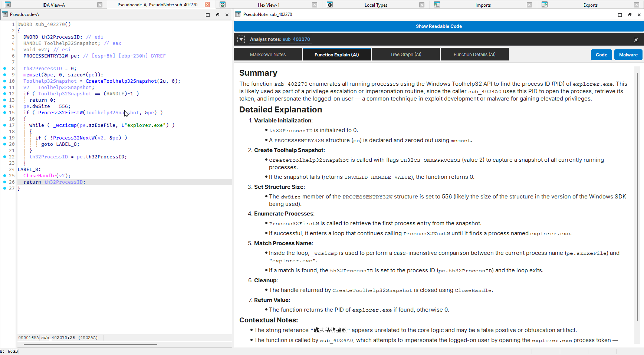644x355 pixels.
Task: Click the Contextual Notes heading
Action: pos(269,320)
